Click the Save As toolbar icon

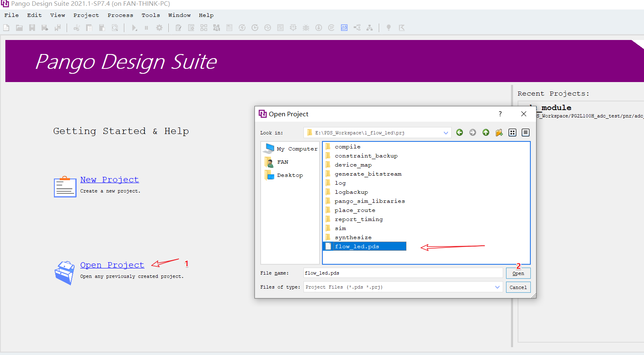point(45,28)
